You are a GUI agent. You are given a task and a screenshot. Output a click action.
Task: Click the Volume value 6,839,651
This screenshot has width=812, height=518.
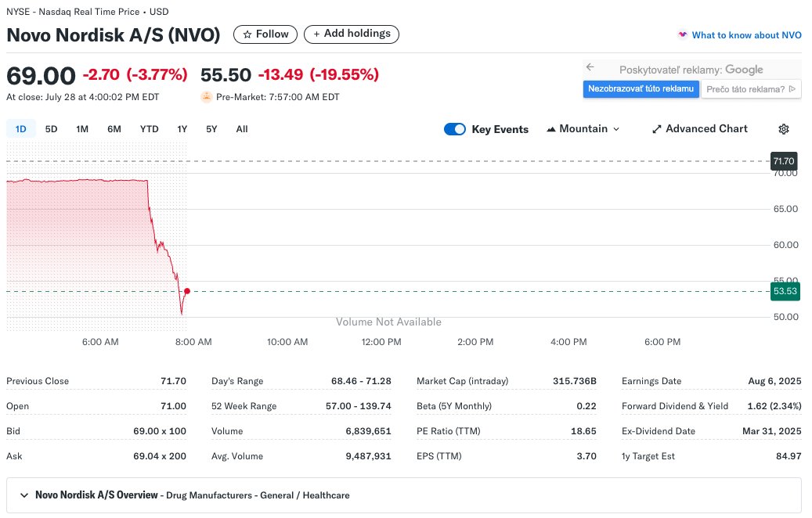coord(368,431)
